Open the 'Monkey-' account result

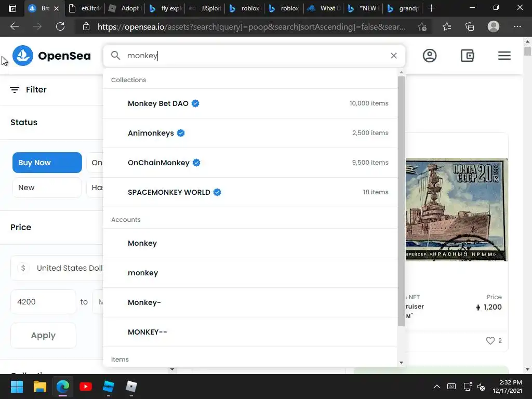pyautogui.click(x=250, y=302)
